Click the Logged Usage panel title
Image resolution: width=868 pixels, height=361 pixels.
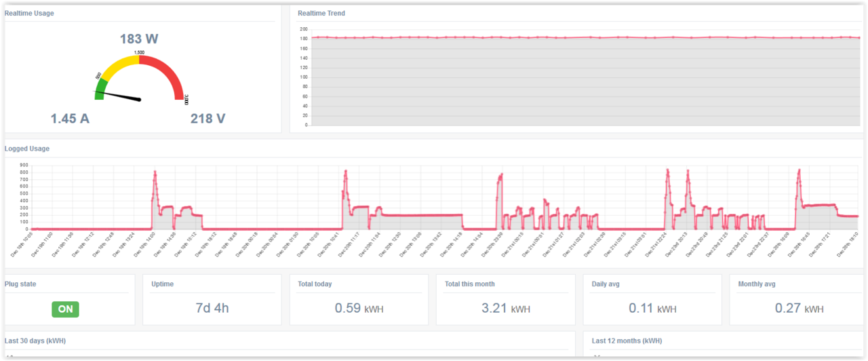(27, 149)
